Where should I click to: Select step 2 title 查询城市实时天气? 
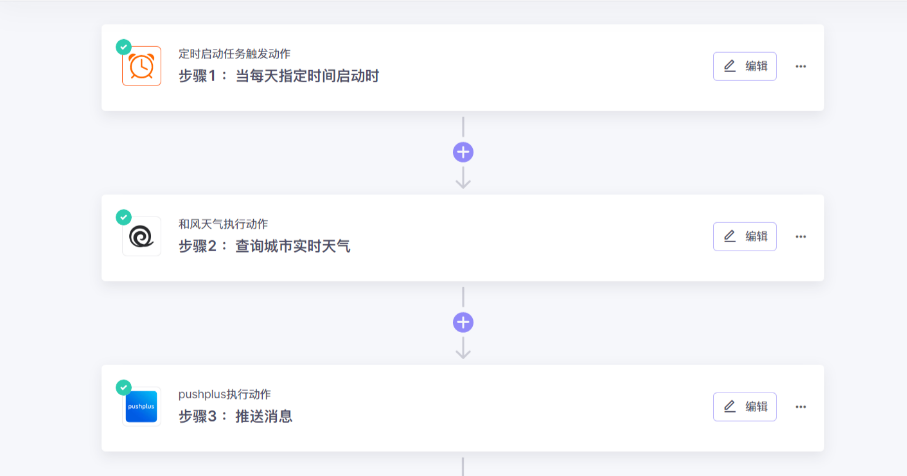click(x=292, y=246)
